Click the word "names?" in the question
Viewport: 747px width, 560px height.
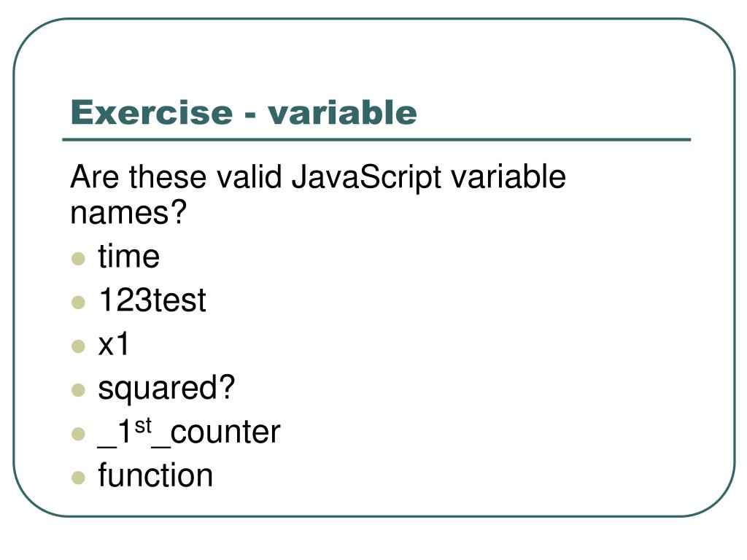tap(128, 214)
